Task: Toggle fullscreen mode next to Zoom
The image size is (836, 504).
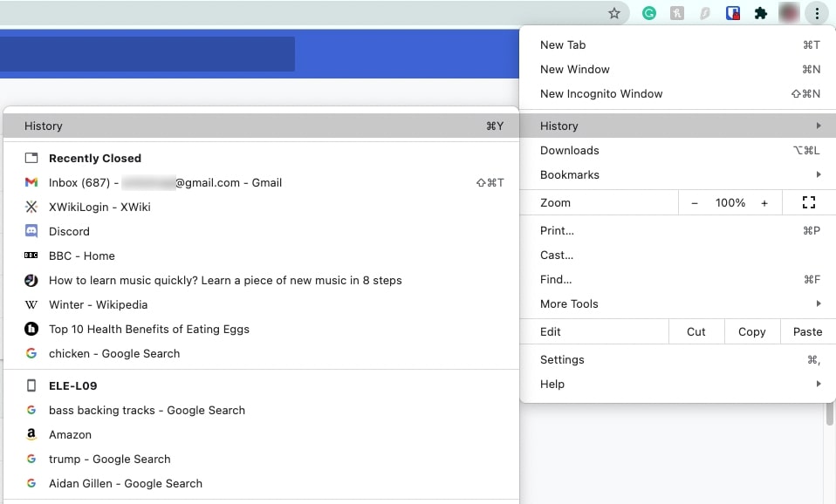Action: tap(809, 202)
